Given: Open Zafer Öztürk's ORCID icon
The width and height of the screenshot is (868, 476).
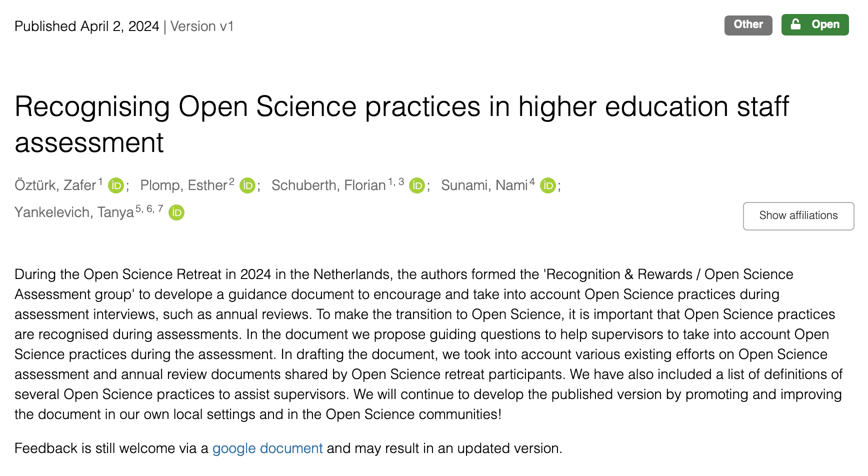Looking at the screenshot, I should coord(116,185).
